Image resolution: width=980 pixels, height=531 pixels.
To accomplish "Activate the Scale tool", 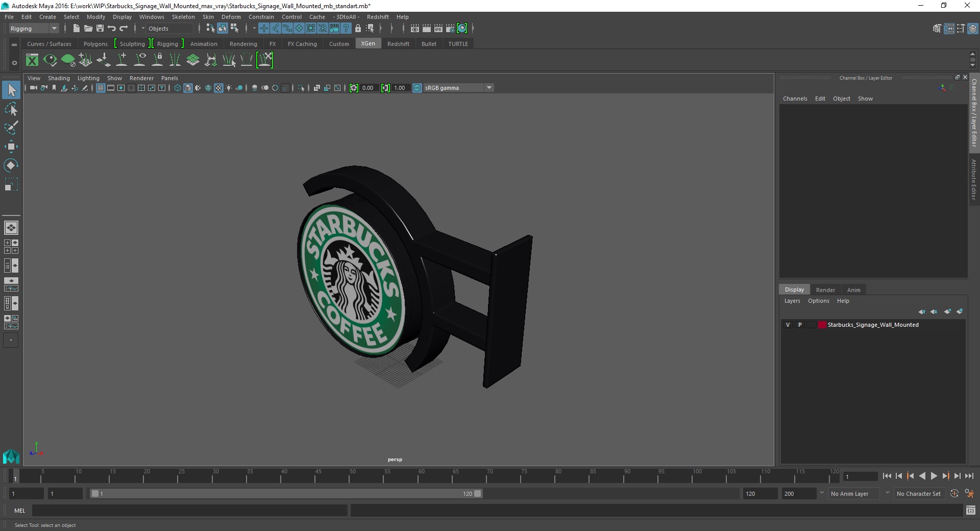I will pyautogui.click(x=11, y=184).
